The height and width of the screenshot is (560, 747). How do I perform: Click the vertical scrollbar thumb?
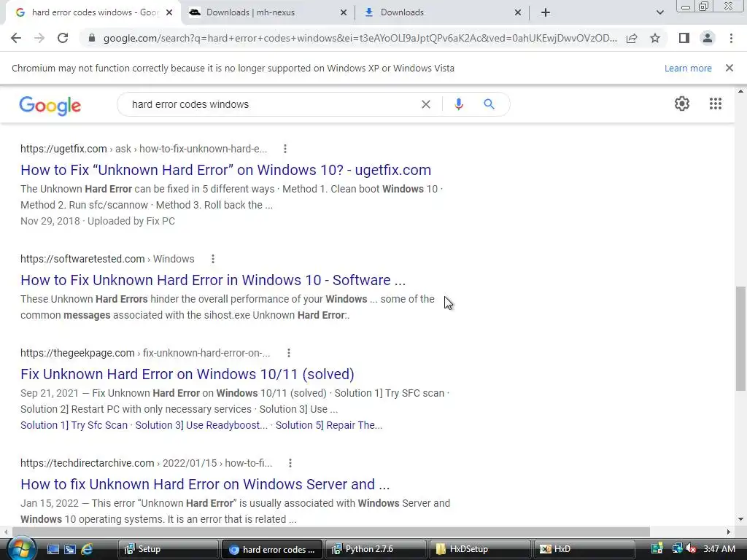point(740,338)
